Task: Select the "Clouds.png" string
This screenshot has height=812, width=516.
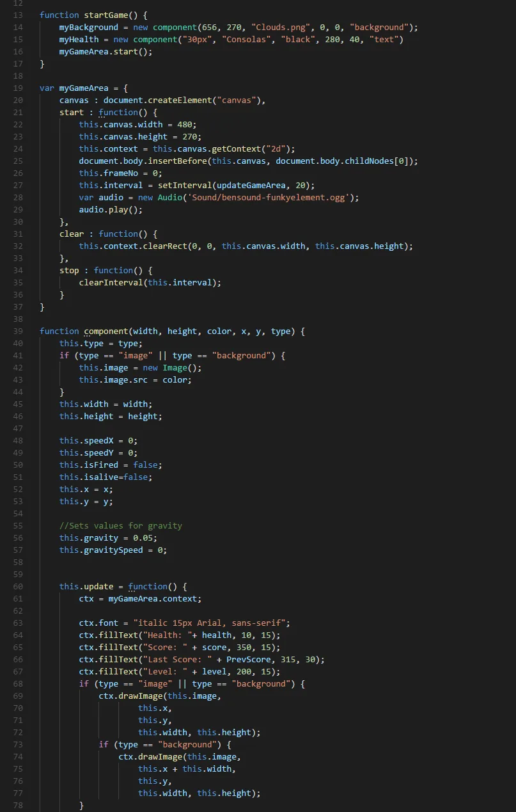Action: 281,27
